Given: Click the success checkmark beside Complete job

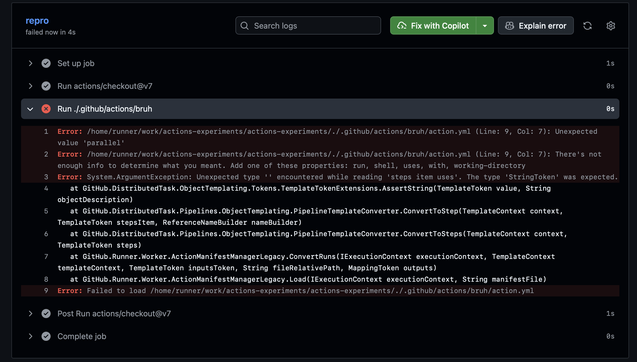Looking at the screenshot, I should click(46, 336).
